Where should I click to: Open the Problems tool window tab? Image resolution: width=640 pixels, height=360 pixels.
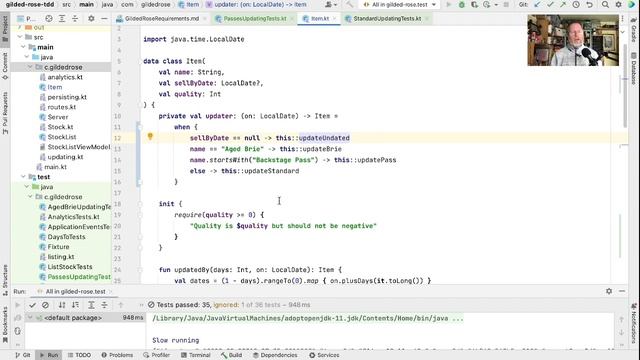click(117, 355)
